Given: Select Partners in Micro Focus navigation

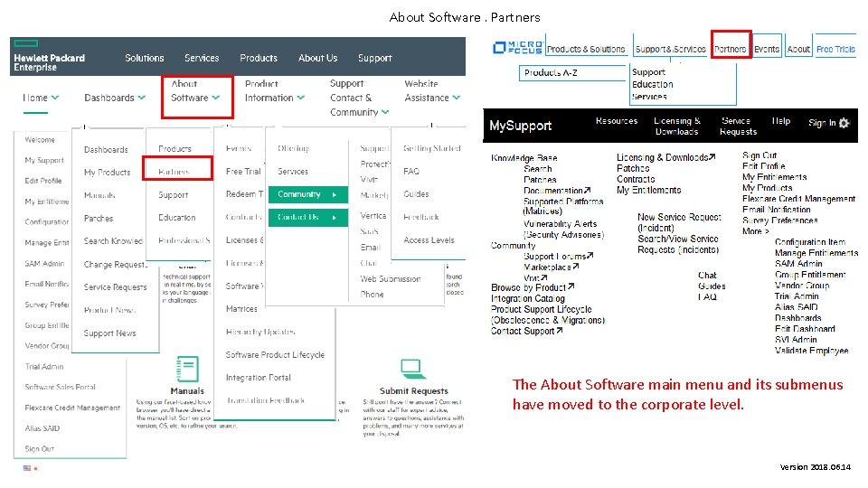Looking at the screenshot, I should click(x=731, y=49).
